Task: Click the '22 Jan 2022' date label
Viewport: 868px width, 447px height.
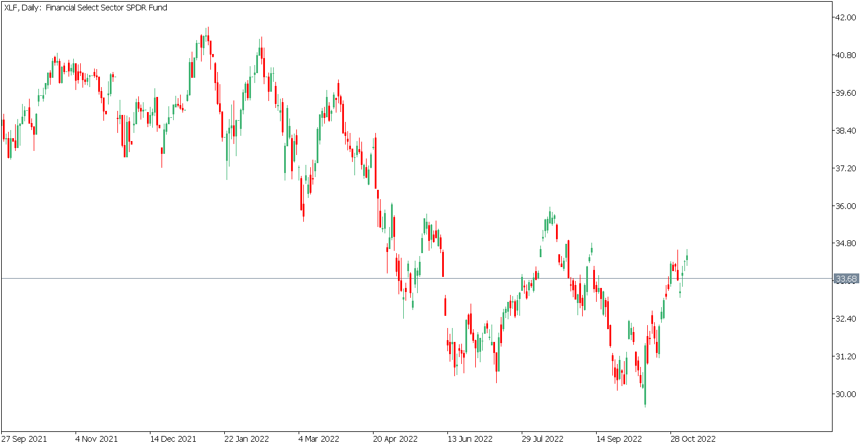Action: tap(247, 439)
